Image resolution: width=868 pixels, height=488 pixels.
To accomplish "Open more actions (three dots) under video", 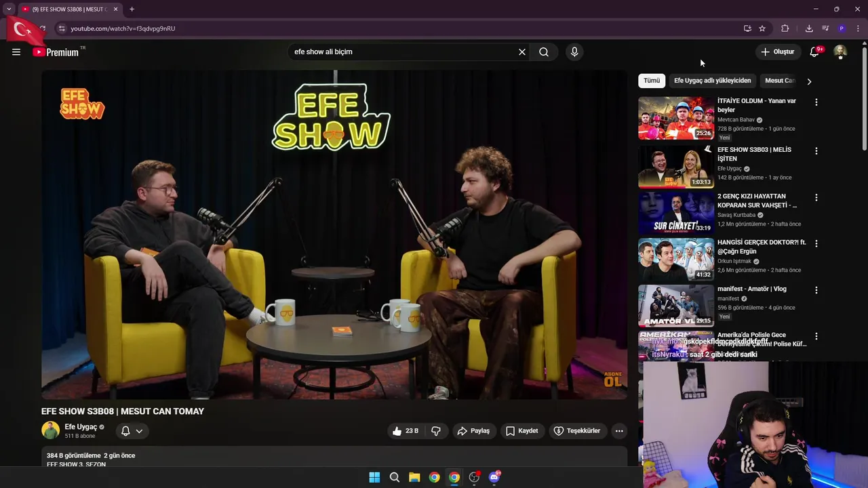I will tap(619, 431).
